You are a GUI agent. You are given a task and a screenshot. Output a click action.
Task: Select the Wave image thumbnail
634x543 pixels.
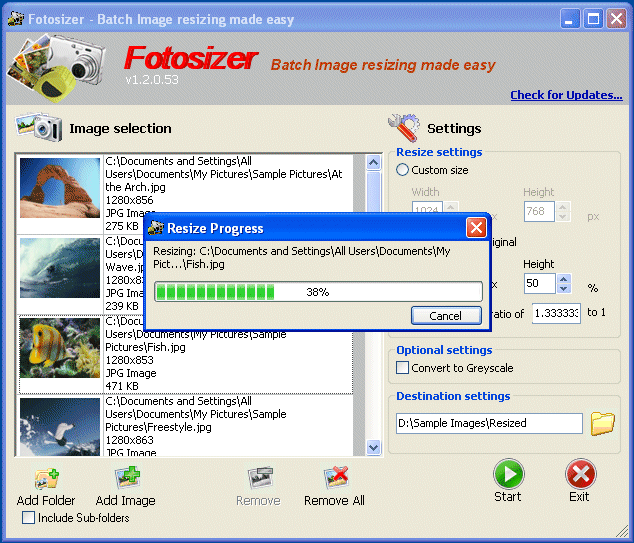tap(60, 268)
